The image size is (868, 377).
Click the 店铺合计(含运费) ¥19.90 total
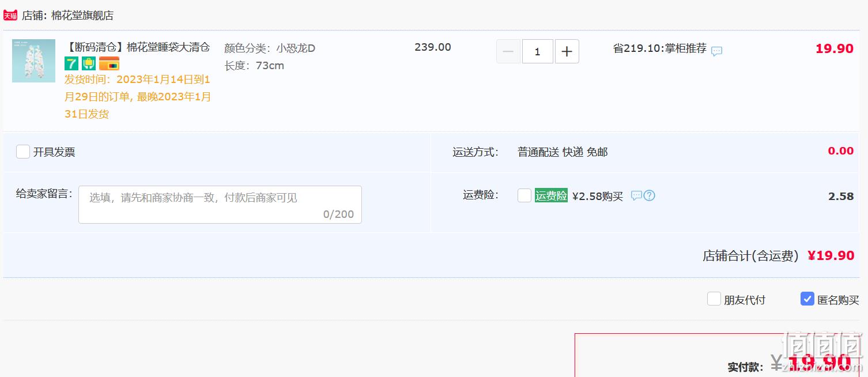(x=778, y=255)
